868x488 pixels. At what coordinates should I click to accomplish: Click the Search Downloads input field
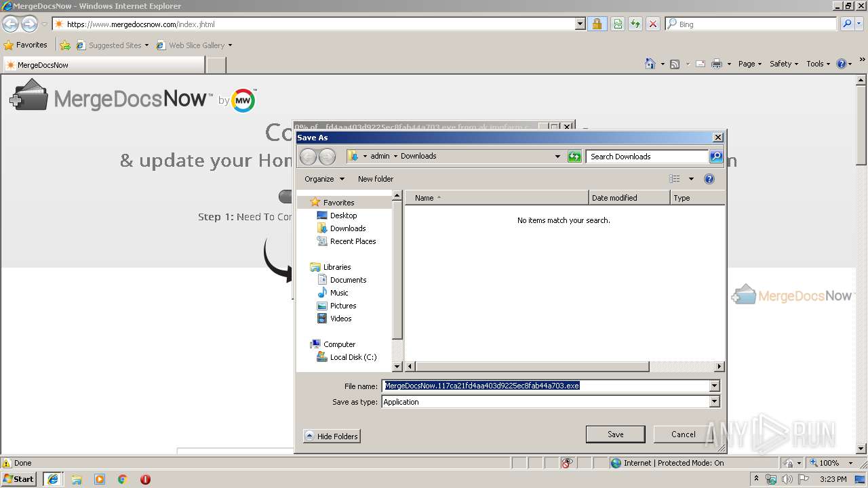(648, 157)
